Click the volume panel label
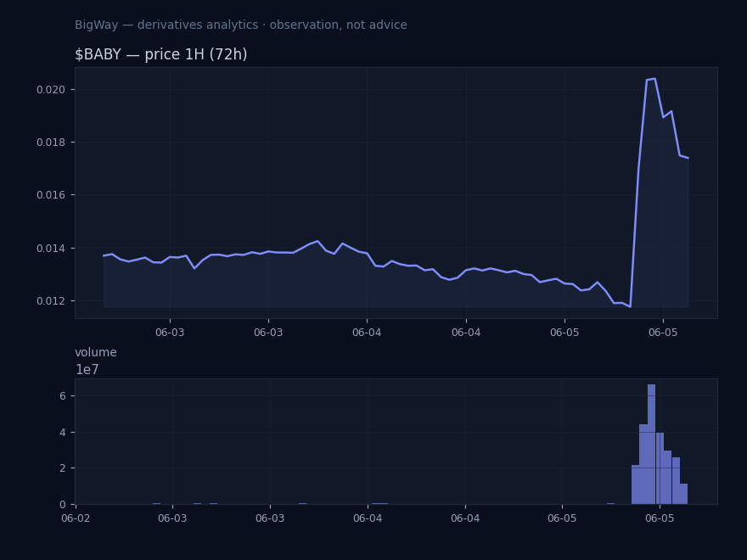Screen dimensions: 747x560 96,352
